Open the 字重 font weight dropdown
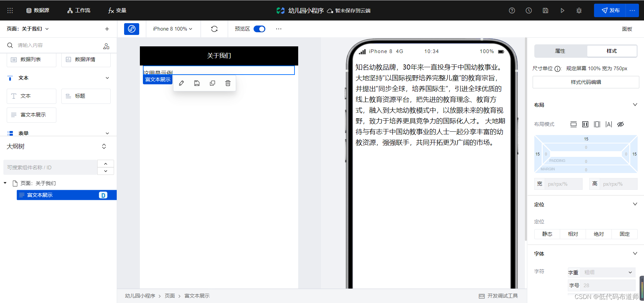The height and width of the screenshot is (303, 644). (608, 272)
